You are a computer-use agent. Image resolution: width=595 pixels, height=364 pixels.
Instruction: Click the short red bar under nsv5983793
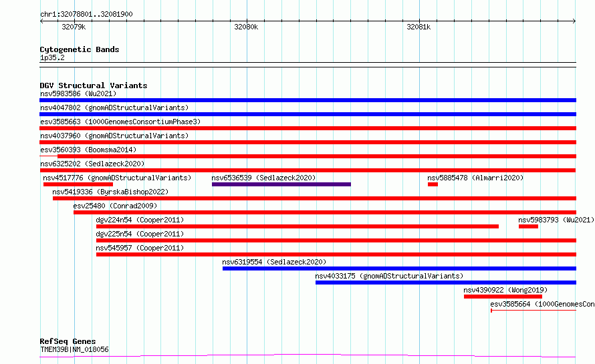(528, 226)
